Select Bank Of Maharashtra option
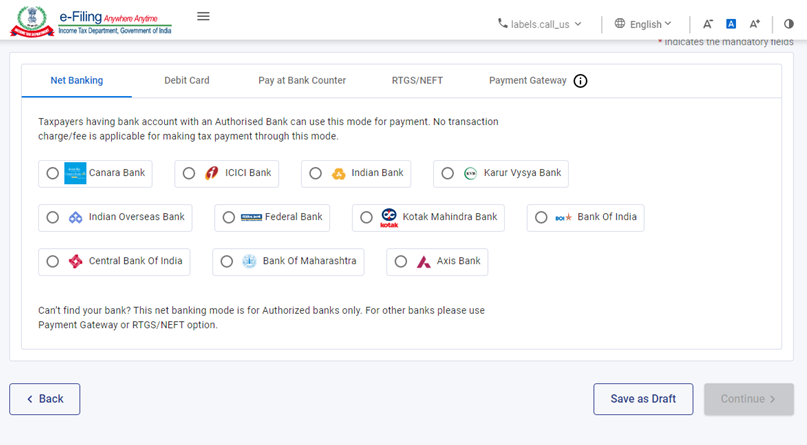The height and width of the screenshot is (445, 807). [x=227, y=262]
